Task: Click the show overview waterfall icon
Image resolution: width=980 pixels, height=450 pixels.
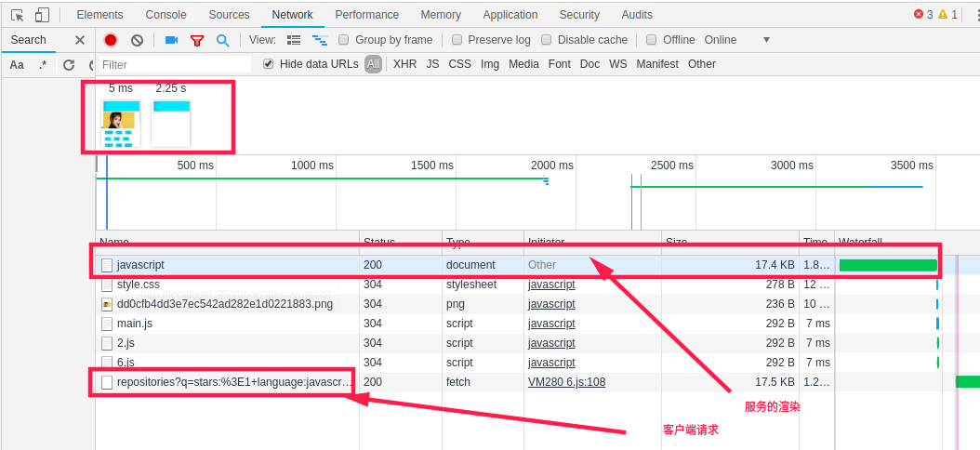Action: [320, 40]
